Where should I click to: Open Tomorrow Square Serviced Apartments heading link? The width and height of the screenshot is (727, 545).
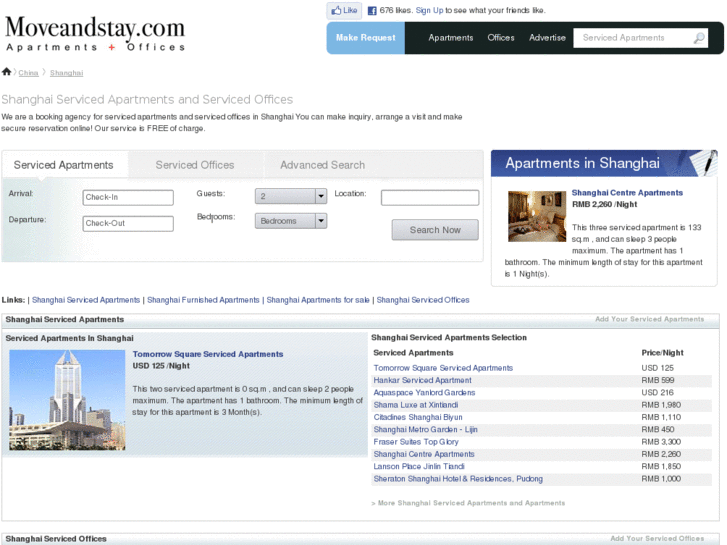(x=208, y=354)
